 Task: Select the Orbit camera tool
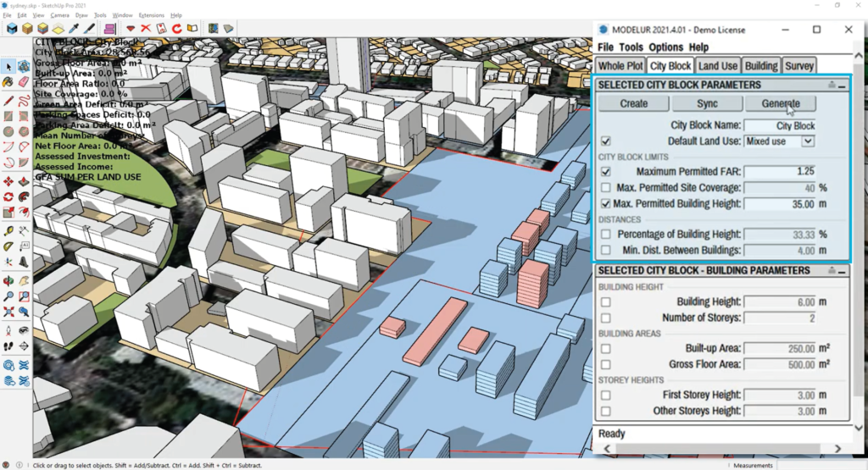[x=8, y=281]
